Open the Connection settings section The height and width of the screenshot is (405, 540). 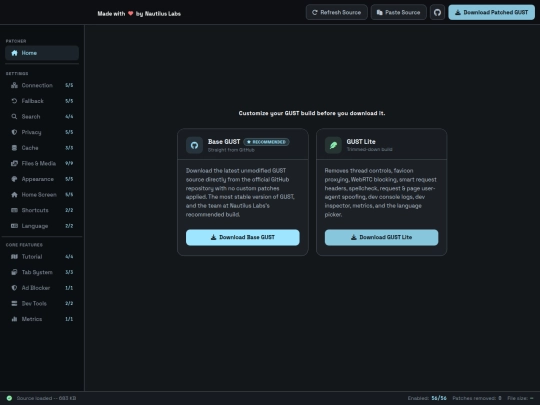click(42, 85)
